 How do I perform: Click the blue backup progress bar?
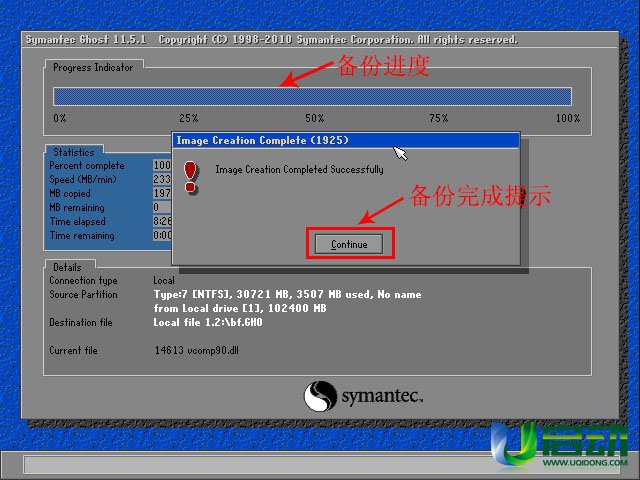click(312, 97)
